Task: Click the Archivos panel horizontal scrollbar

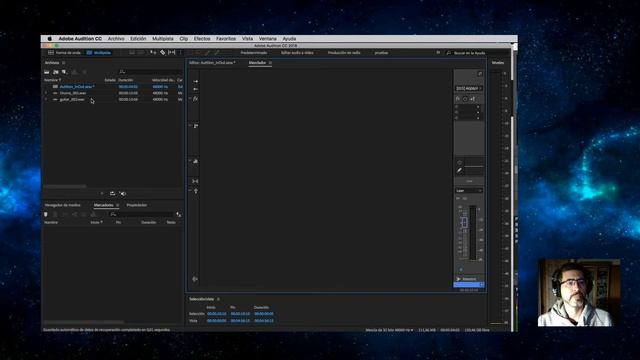Action: [x=65, y=187]
